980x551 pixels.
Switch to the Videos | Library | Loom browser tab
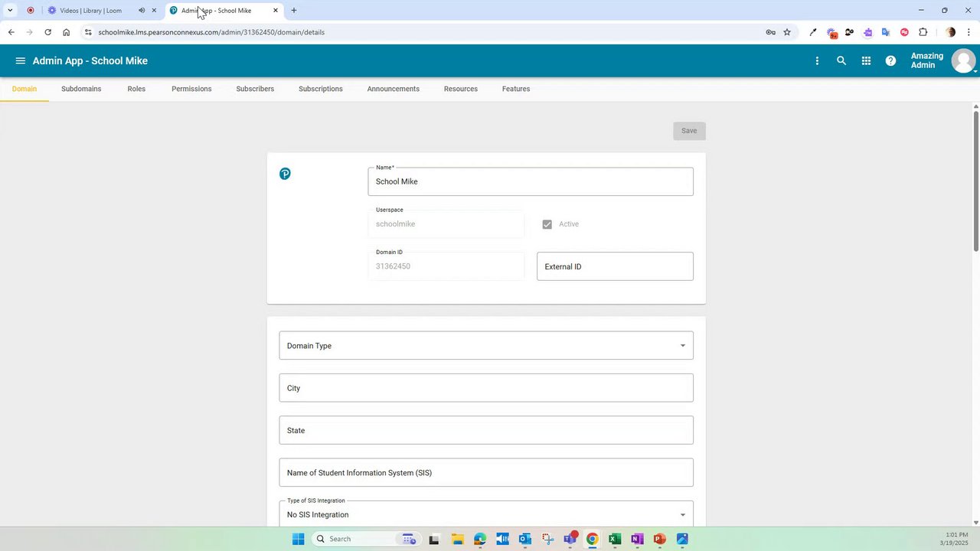pyautogui.click(x=90, y=11)
